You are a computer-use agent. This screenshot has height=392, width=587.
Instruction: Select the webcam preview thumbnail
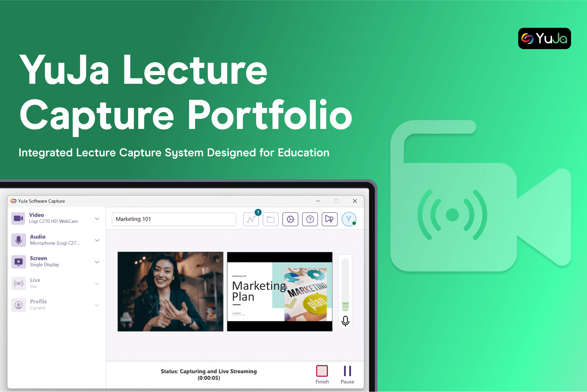[170, 292]
